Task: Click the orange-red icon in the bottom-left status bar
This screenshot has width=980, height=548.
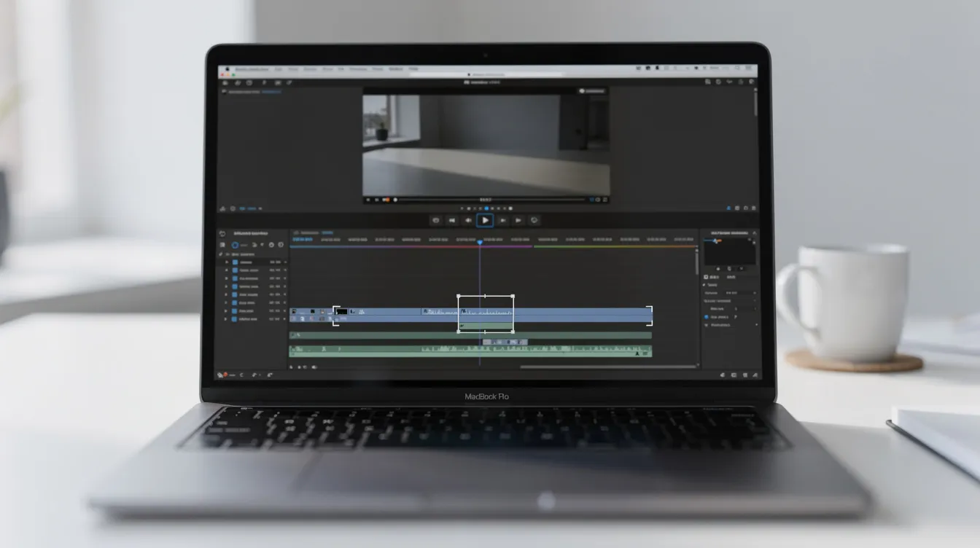Action: (225, 374)
